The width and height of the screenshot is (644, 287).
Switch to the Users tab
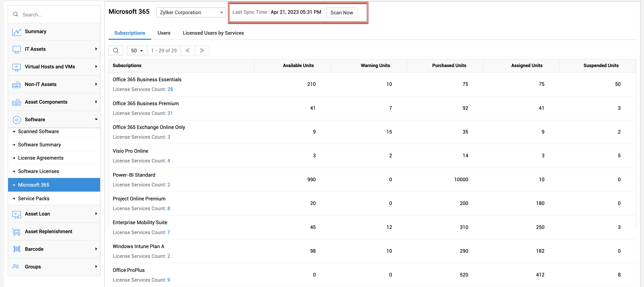click(164, 33)
